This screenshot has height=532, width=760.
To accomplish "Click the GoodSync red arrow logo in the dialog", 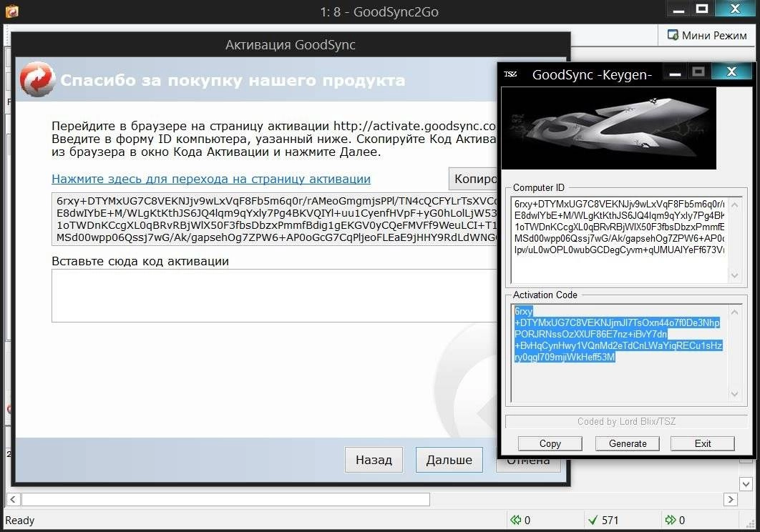I will tap(37, 79).
